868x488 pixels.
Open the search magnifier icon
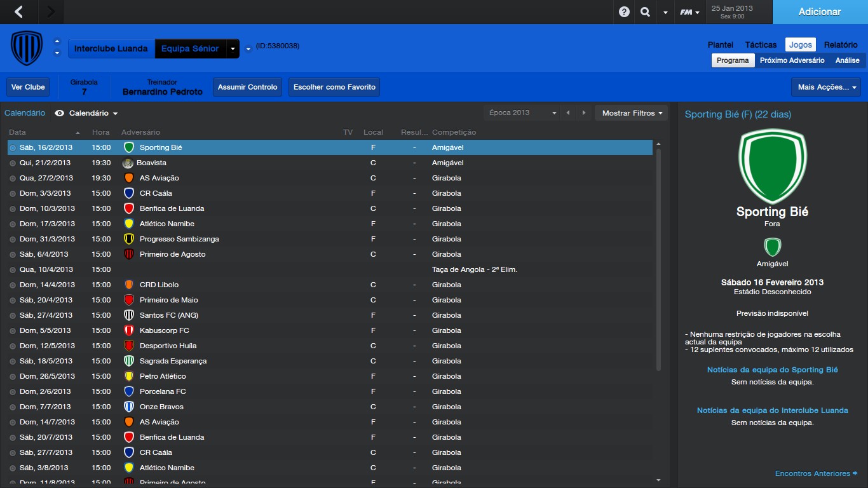tap(645, 12)
